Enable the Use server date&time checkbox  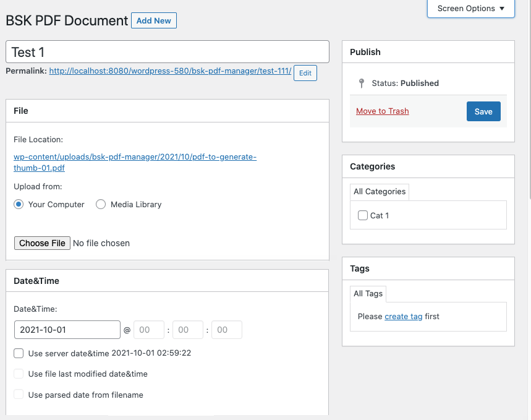pyautogui.click(x=19, y=353)
